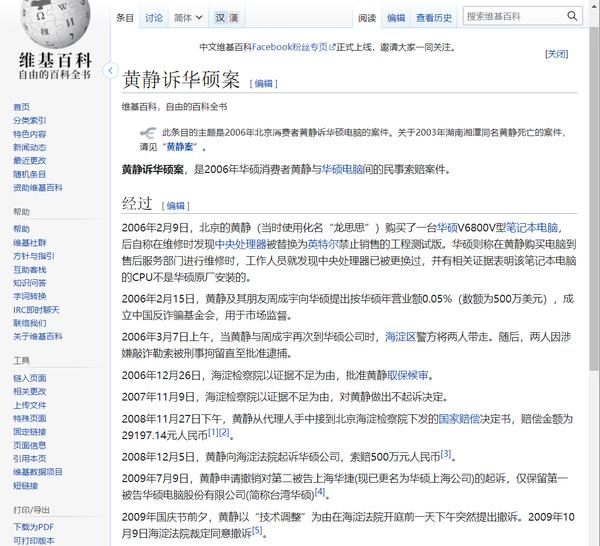The width and height of the screenshot is (600, 546).
Task: Click the Wikipedia globe logo
Action: point(55,22)
